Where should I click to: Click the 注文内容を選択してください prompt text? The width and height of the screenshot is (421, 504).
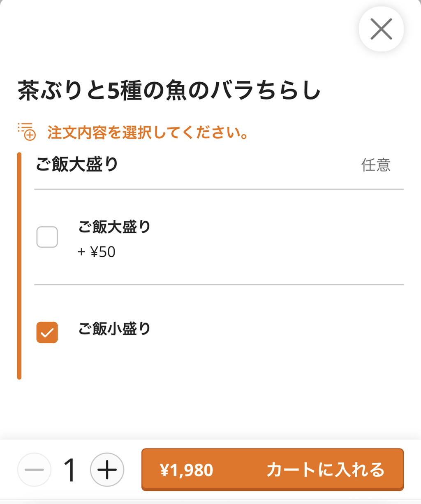pos(148,132)
